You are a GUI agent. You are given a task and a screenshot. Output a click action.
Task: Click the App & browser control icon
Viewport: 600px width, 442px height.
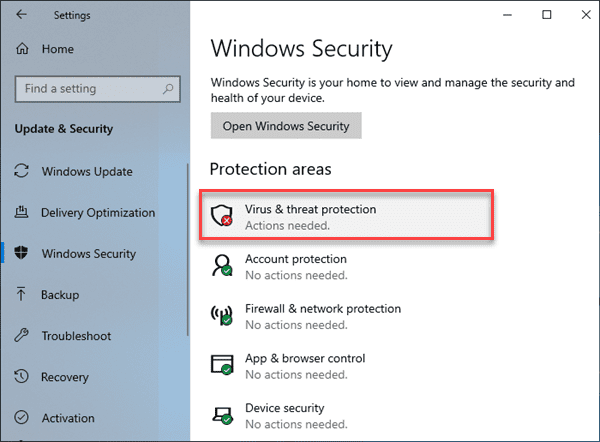point(222,365)
